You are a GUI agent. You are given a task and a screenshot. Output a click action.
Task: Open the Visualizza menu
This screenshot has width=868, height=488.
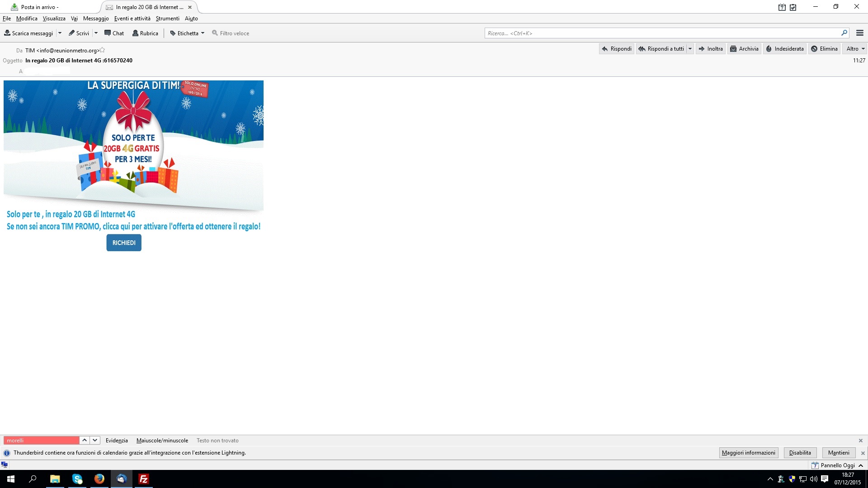[54, 19]
